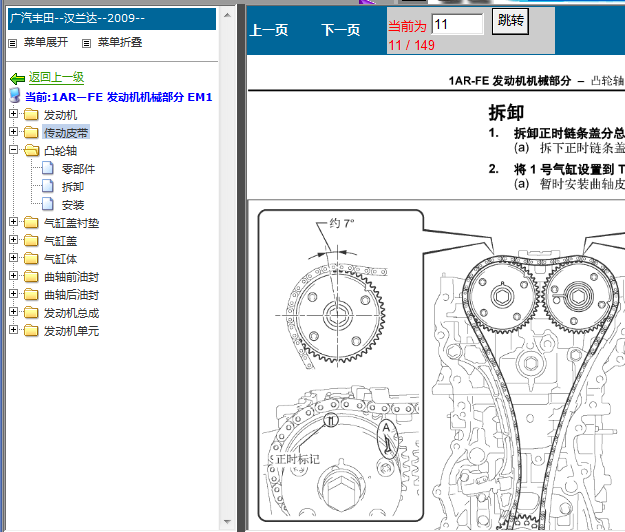The width and height of the screenshot is (625, 532).
Task: Click the 发动机总成 folder icon
Action: point(31,313)
